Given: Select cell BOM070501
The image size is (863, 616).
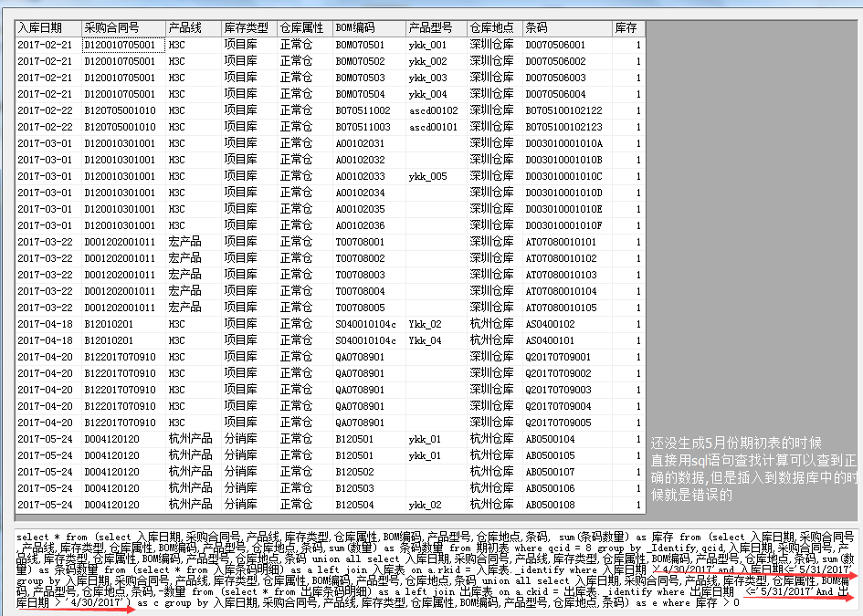Looking at the screenshot, I should pos(369,45).
